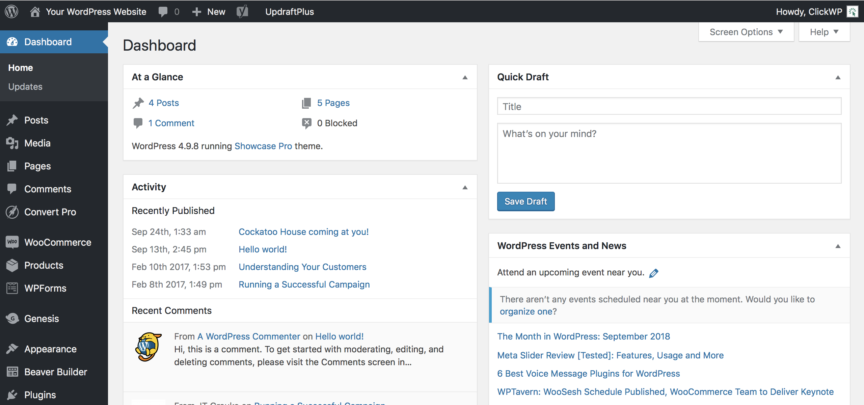Click the commenter avatar thumbnail in Recent Comments
864x405 pixels.
pyautogui.click(x=148, y=346)
